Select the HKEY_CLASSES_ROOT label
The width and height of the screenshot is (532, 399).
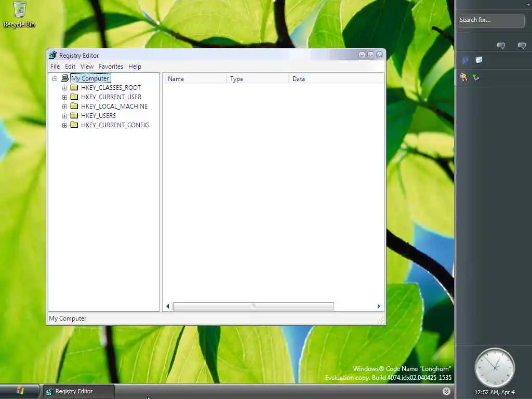point(111,87)
